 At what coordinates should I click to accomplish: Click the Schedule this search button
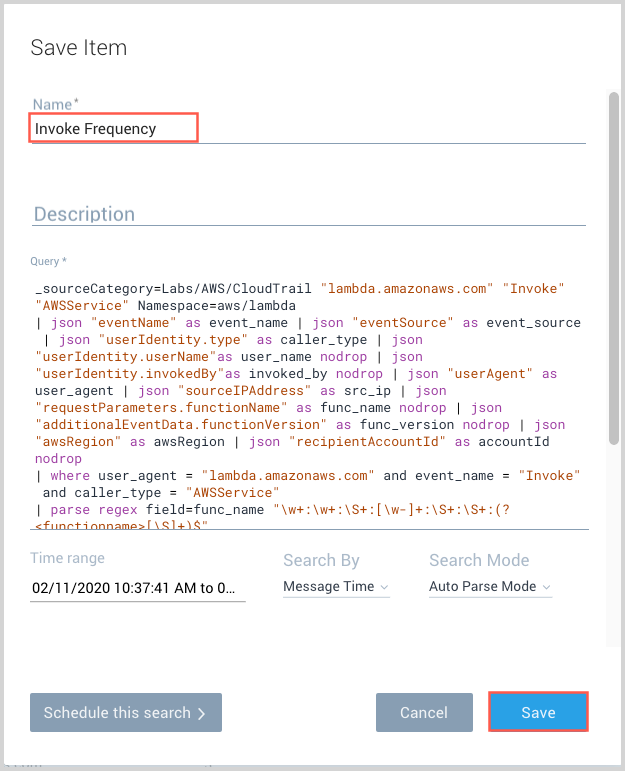coord(125,713)
